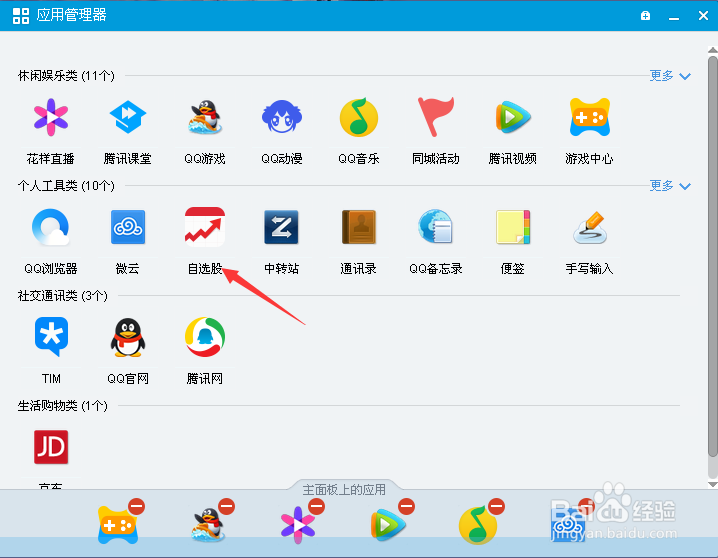718x558 pixels.
Task: Minimize the 应用管理器 window
Action: pos(674,17)
